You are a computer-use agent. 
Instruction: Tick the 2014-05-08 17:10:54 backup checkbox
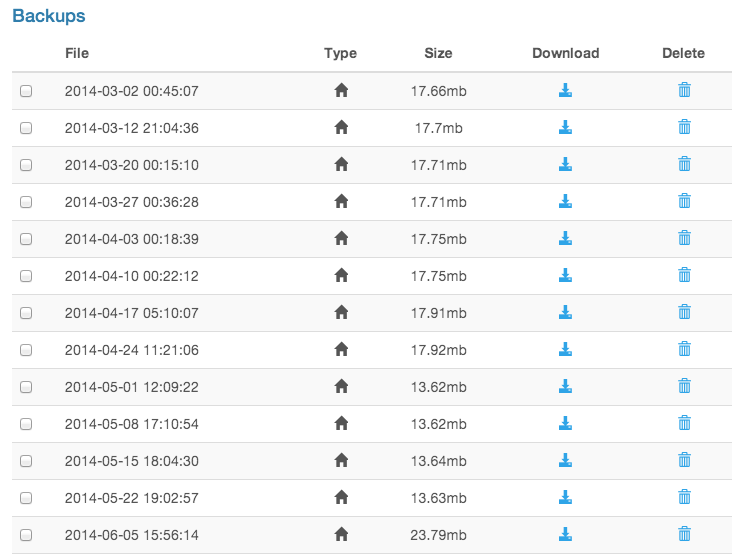coord(26,424)
